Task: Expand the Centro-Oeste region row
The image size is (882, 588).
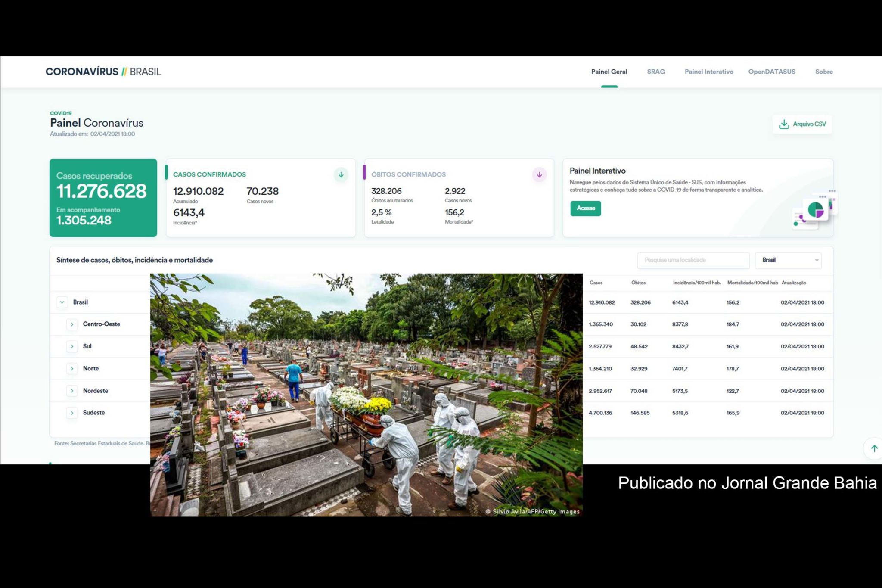Action: 72,324
